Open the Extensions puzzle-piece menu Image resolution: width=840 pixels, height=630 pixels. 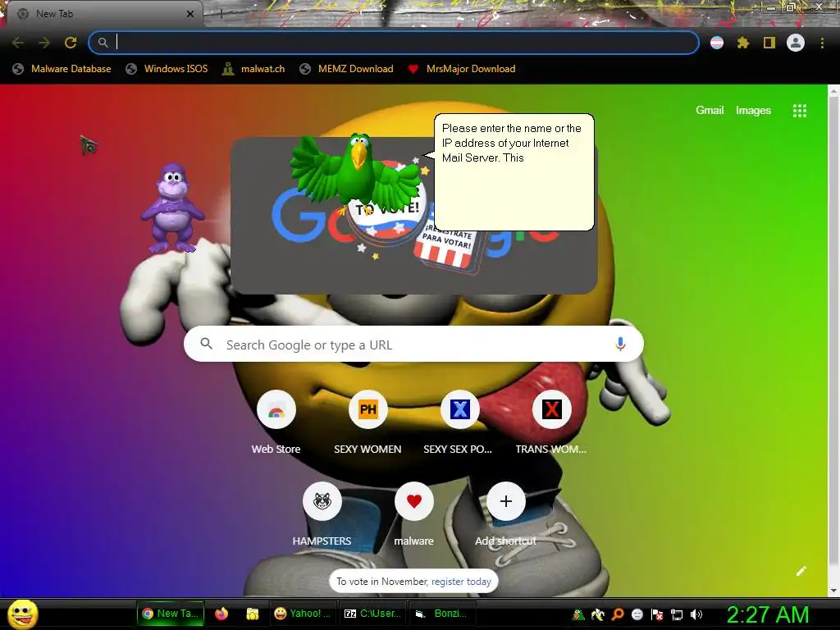(x=743, y=43)
